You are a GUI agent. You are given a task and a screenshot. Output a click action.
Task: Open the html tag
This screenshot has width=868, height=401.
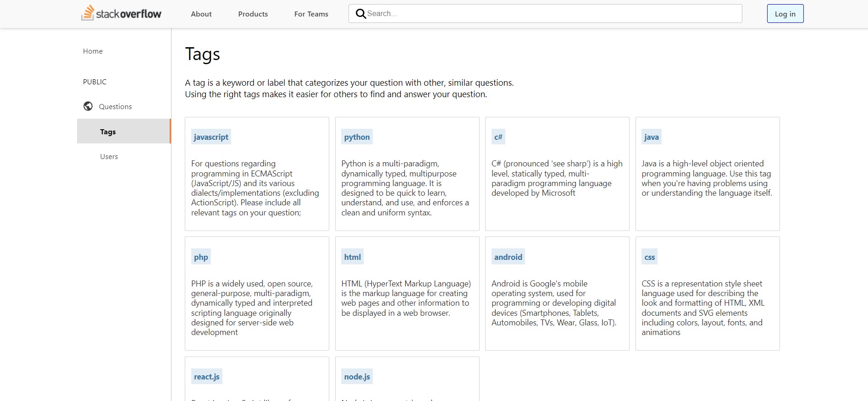pos(352,257)
